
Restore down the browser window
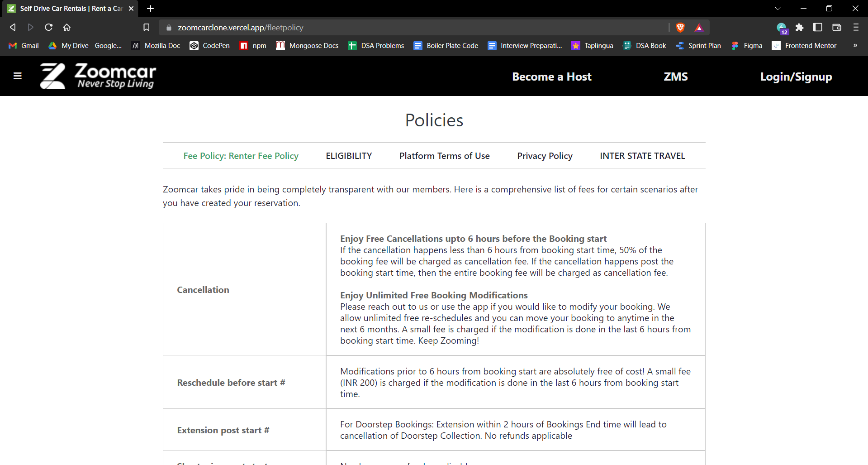[x=829, y=9]
